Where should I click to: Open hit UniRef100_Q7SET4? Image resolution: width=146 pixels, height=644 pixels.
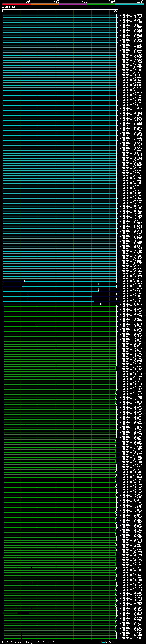click(131, 590)
